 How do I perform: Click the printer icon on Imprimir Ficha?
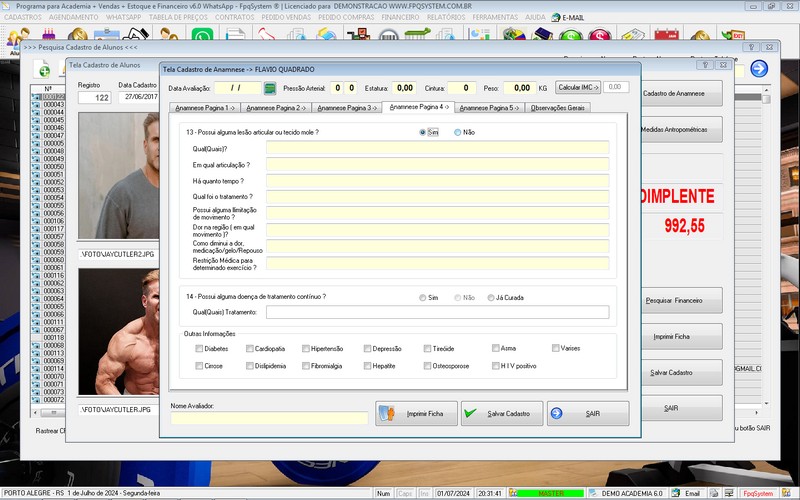[x=389, y=413]
